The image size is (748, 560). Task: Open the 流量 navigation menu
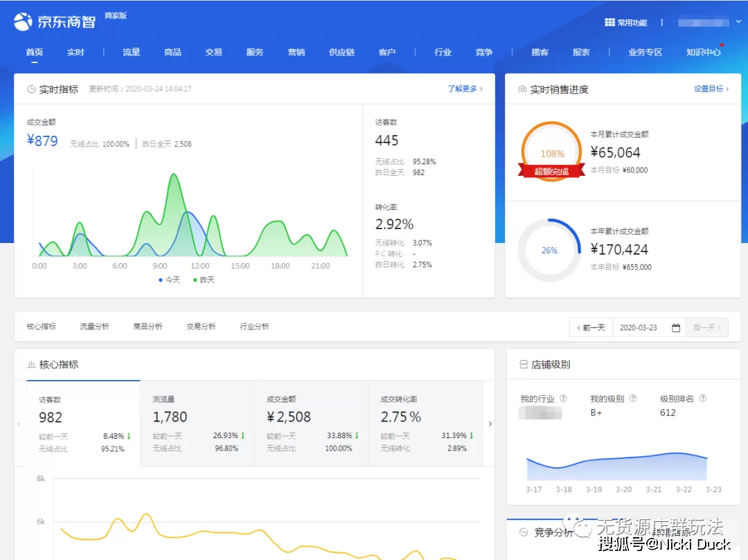click(x=131, y=53)
